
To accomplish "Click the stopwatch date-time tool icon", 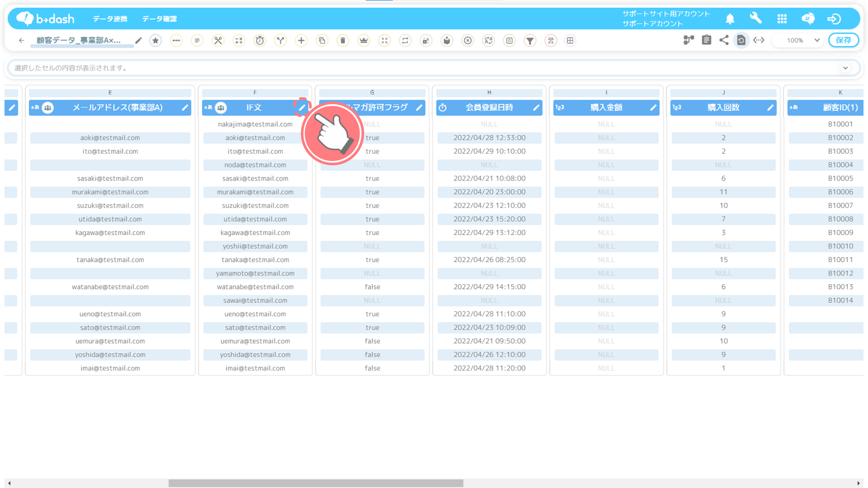I will point(260,40).
